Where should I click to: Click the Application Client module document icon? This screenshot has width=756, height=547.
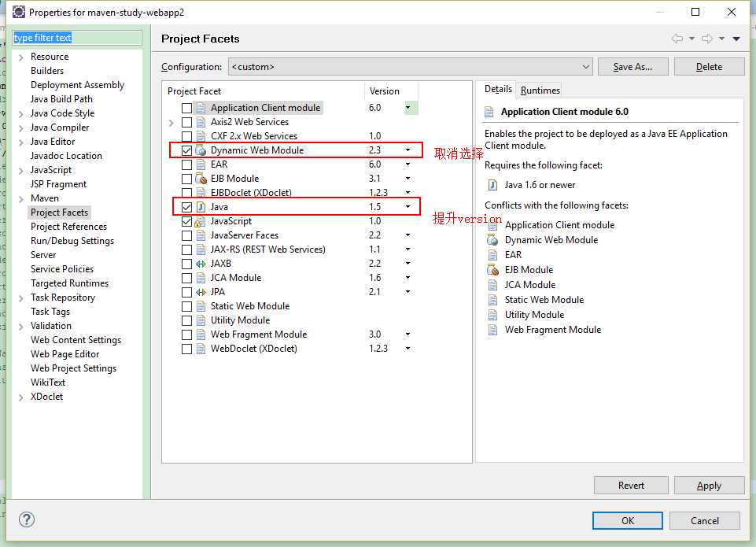click(x=201, y=108)
